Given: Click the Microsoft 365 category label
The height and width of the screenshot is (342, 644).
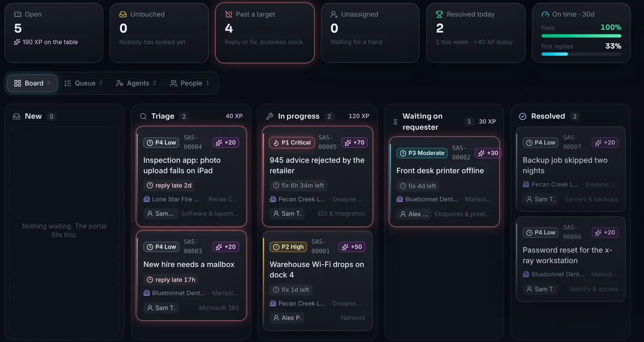Looking at the screenshot, I should [x=219, y=308].
